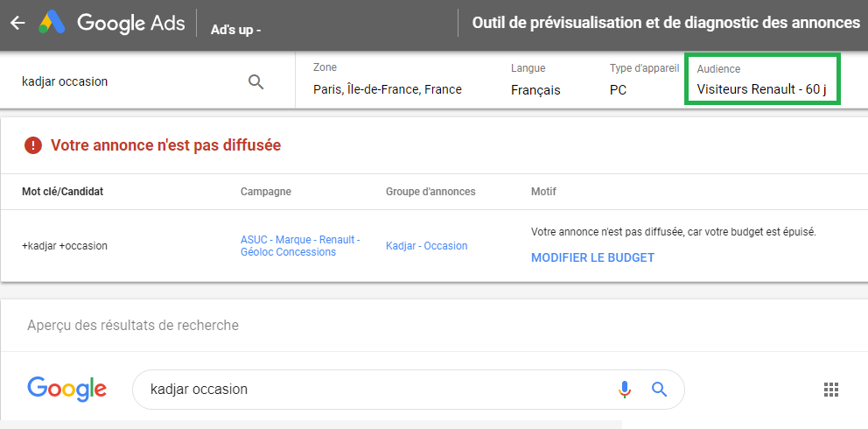Click the Ad's up account name
Image resolution: width=868 pixels, height=429 pixels.
coord(235,30)
